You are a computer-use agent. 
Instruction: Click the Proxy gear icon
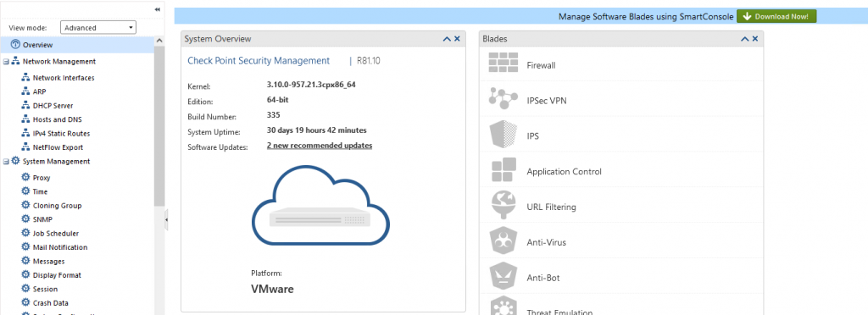tap(25, 177)
